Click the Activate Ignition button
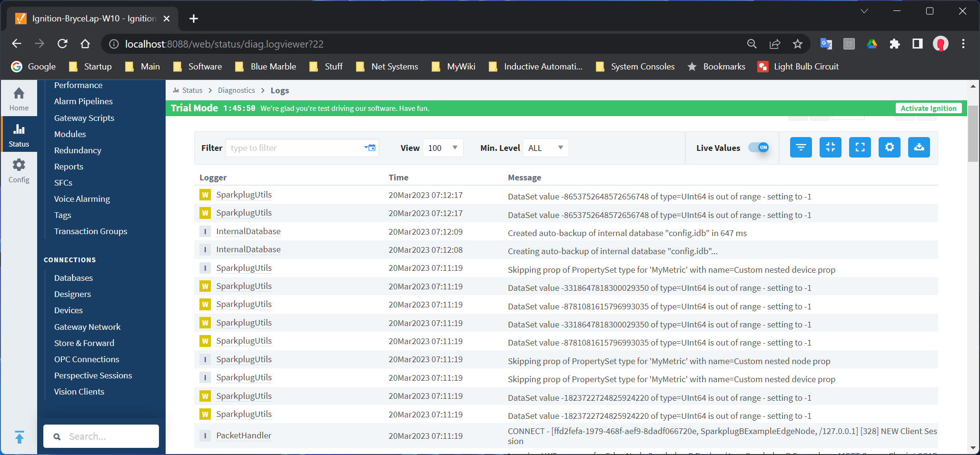Viewport: 980px width, 455px height. click(928, 109)
